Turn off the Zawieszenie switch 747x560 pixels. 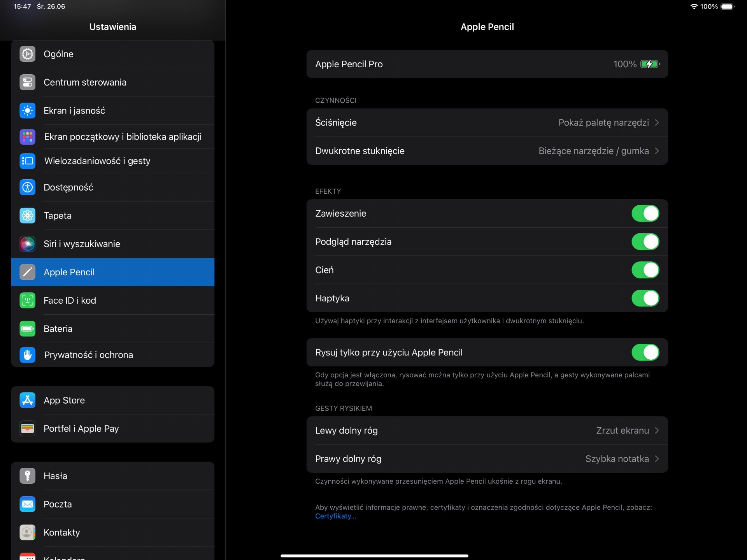pyautogui.click(x=645, y=213)
